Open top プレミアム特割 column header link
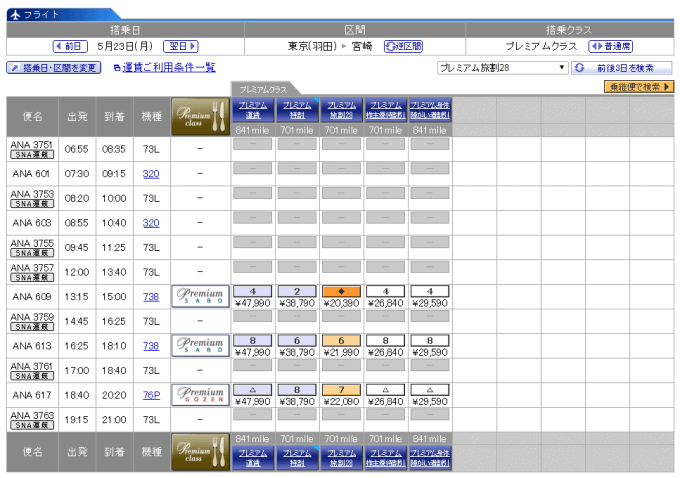The height and width of the screenshot is (478, 680). pos(297,110)
